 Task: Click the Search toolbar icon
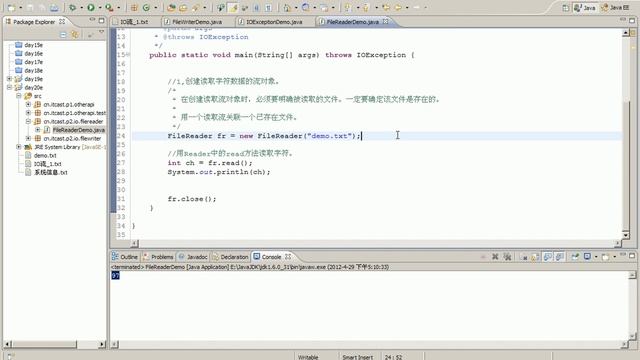pyautogui.click(x=196, y=7)
